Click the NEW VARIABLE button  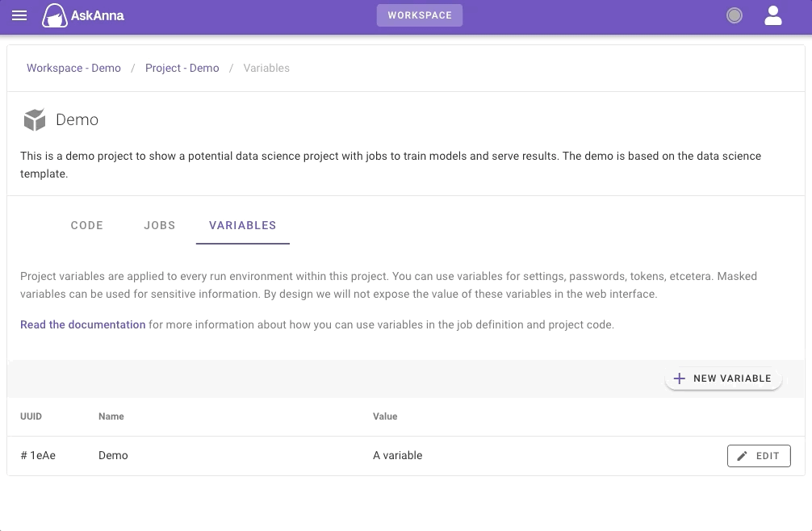tap(723, 378)
